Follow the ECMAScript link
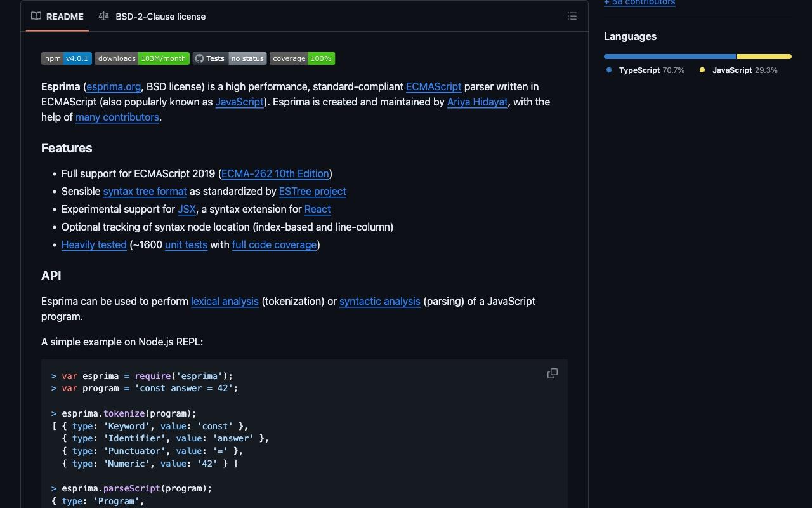The width and height of the screenshot is (812, 508). point(434,86)
